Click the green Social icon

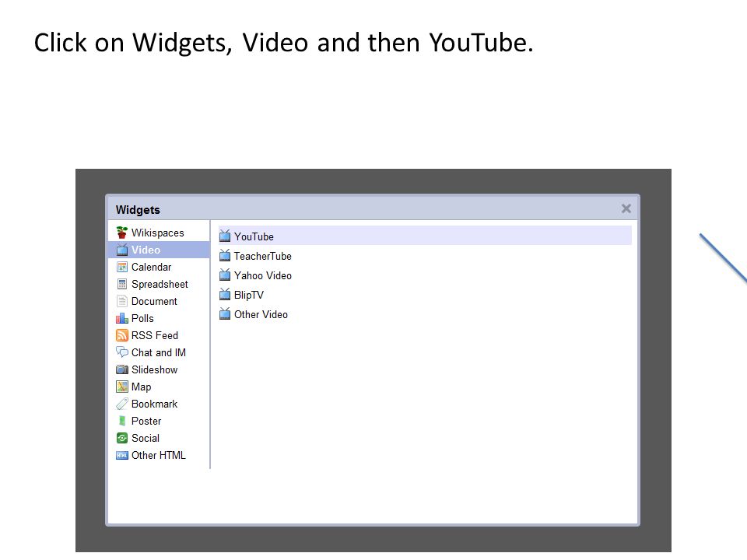click(x=122, y=438)
